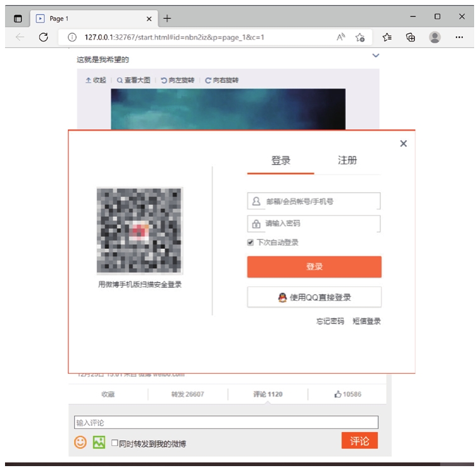Expand the post options chevron
Image resolution: width=476 pixels, height=468 pixels.
(x=376, y=55)
